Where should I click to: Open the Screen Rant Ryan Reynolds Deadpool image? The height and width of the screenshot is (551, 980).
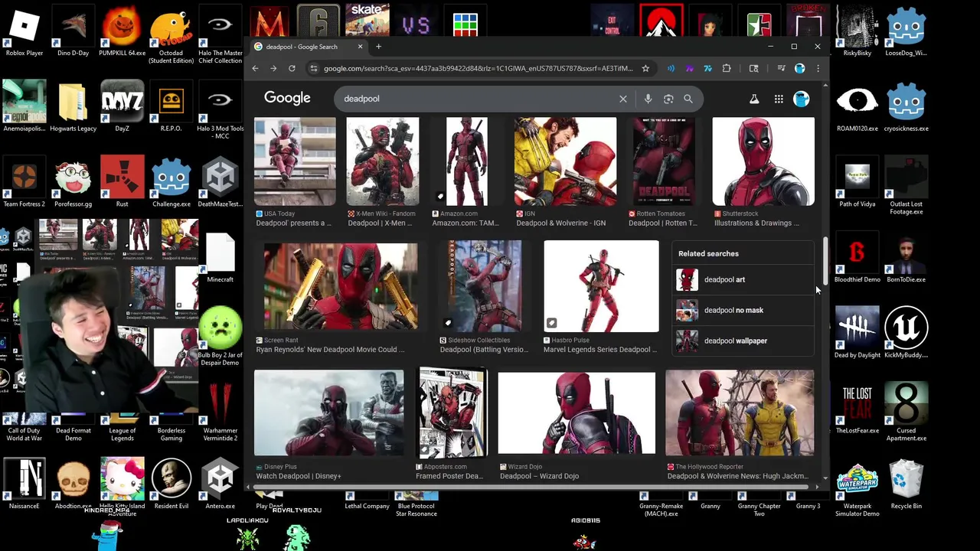coord(341,286)
